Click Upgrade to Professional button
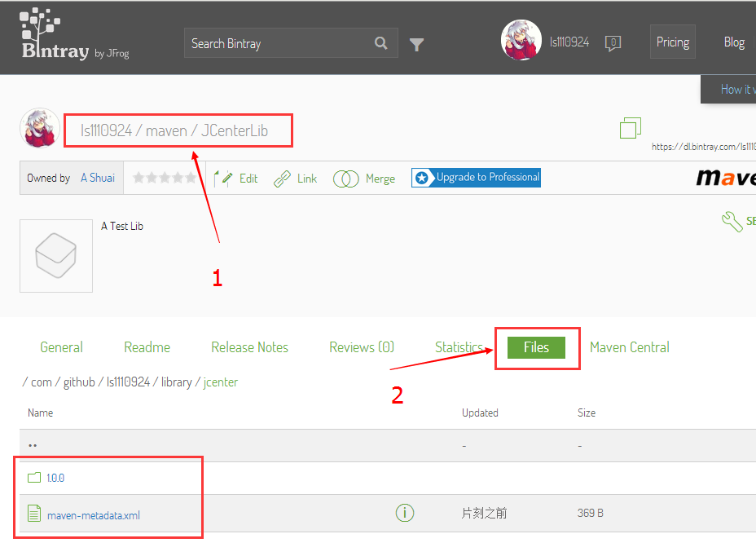The image size is (756, 556). tap(476, 178)
